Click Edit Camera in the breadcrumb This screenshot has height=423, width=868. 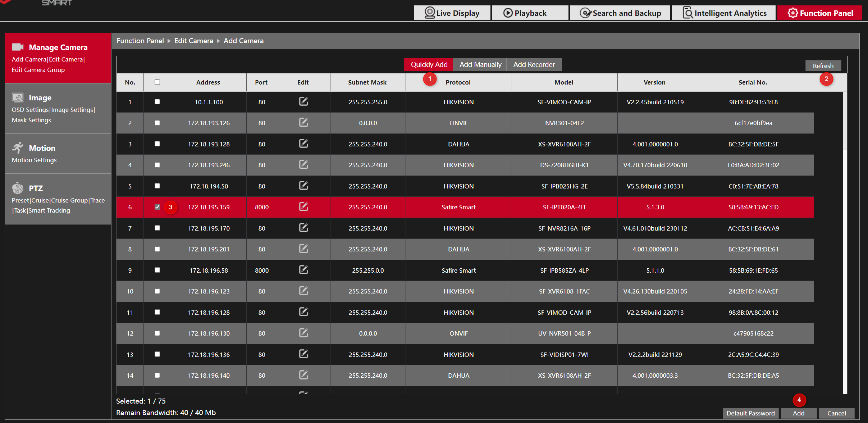(x=194, y=41)
